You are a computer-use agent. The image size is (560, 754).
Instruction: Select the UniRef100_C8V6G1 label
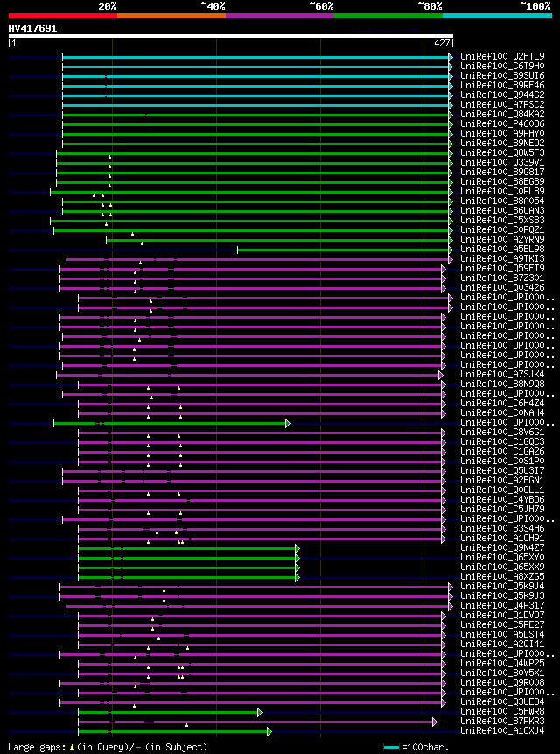[x=502, y=432]
